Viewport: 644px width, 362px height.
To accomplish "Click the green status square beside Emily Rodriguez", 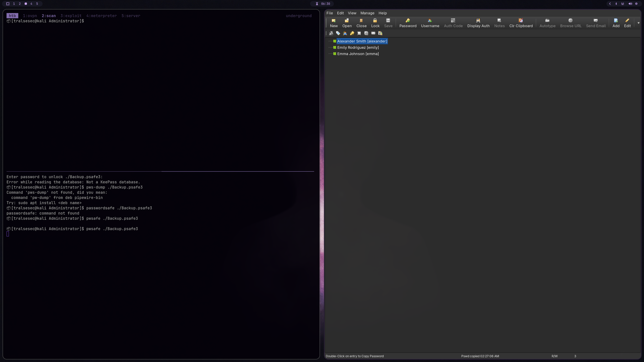I will 335,48.
